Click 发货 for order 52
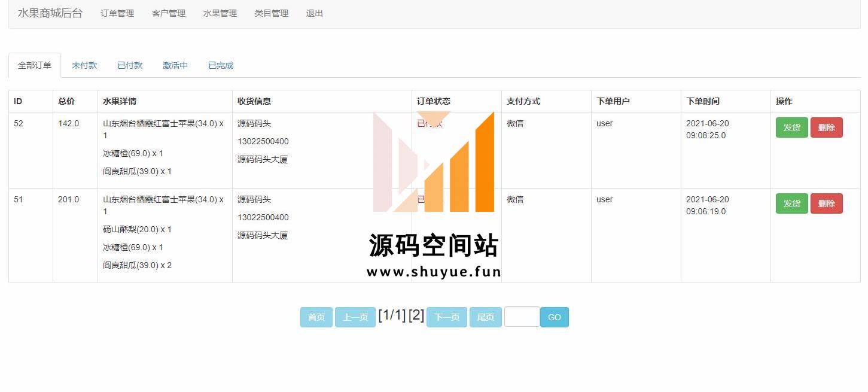The height and width of the screenshot is (392, 868). click(x=792, y=127)
